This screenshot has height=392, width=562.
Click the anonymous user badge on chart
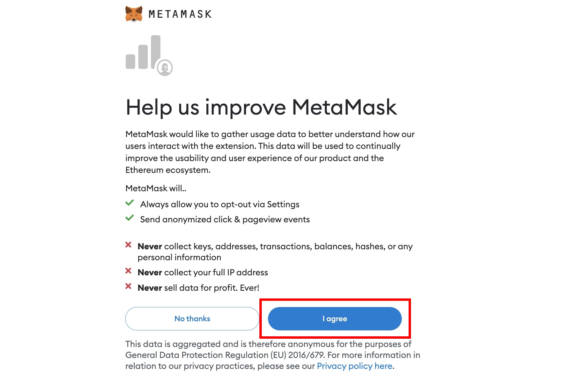[x=165, y=68]
